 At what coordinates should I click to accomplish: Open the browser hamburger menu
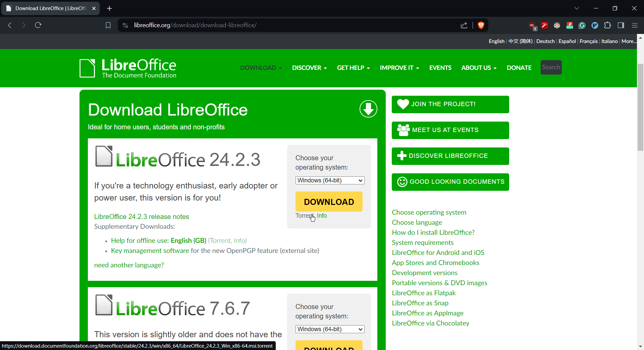(635, 25)
